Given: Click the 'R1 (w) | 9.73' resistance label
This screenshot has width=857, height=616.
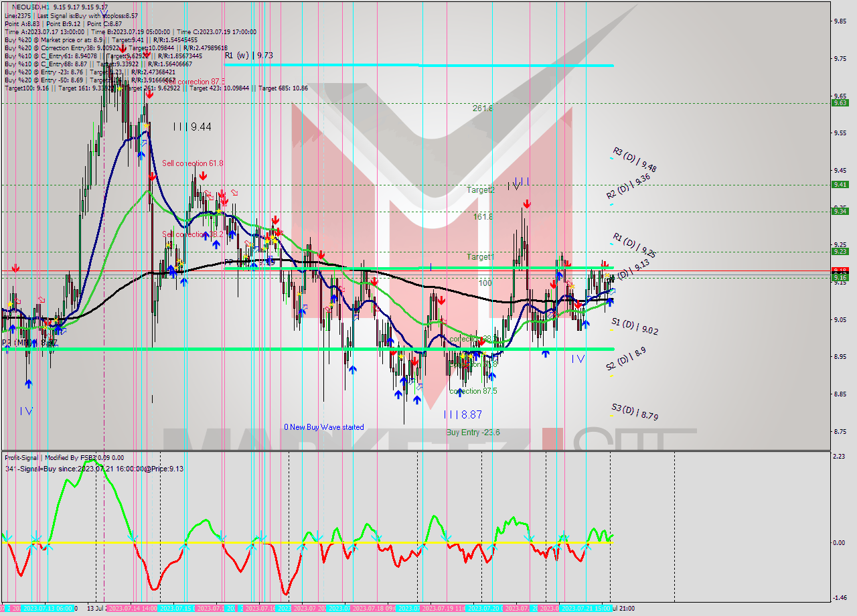Looking at the screenshot, I should [249, 56].
